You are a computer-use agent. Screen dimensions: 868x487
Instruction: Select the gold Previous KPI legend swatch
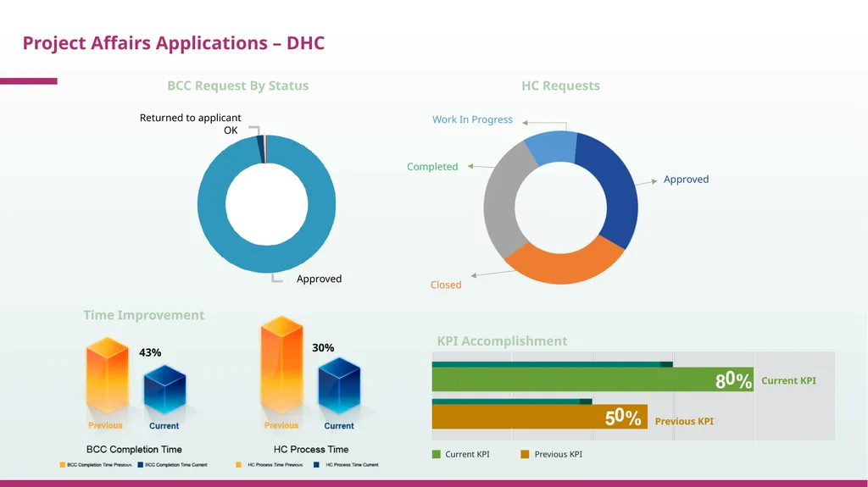point(525,454)
